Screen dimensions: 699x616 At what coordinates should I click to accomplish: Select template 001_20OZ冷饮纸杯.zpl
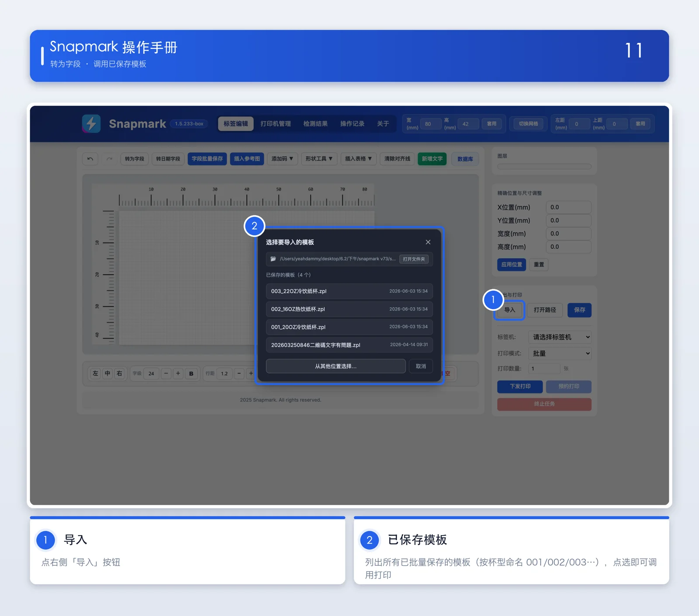(349, 327)
